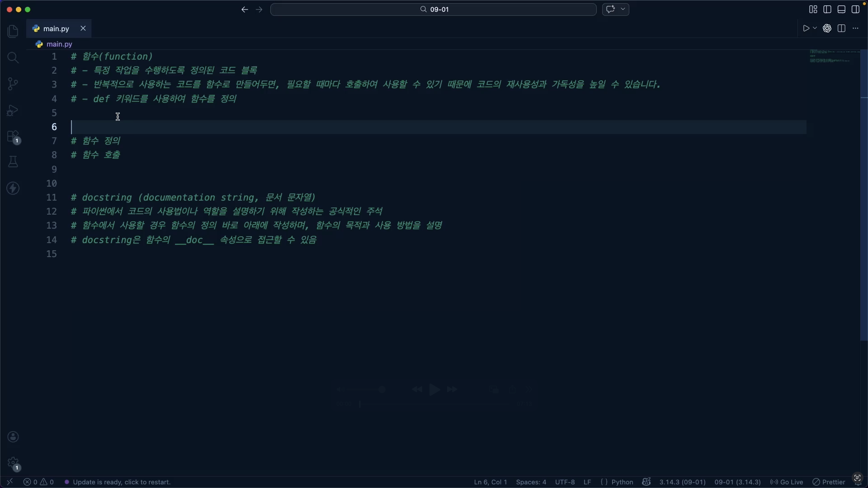Expand the Copilot chat dropdown chevron

click(x=623, y=9)
